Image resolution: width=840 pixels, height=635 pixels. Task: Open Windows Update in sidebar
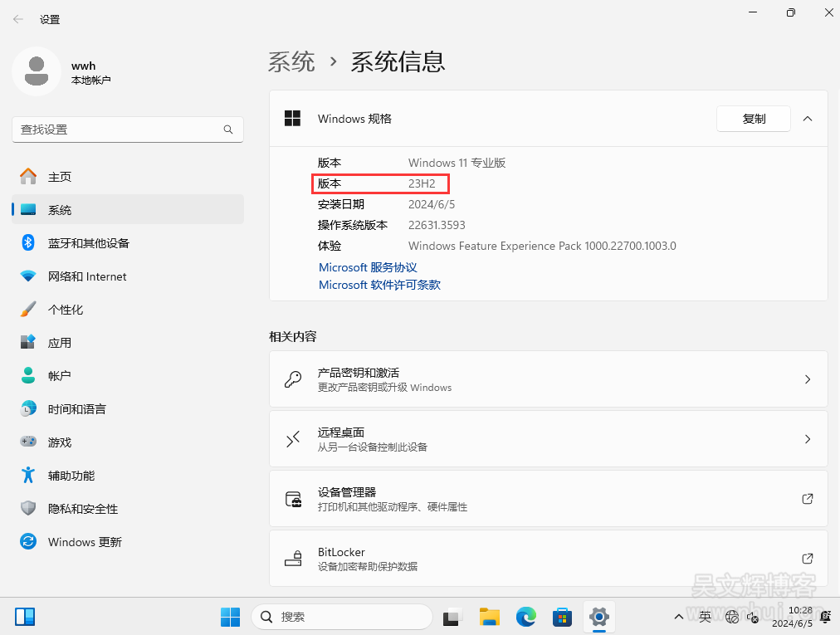(x=85, y=542)
